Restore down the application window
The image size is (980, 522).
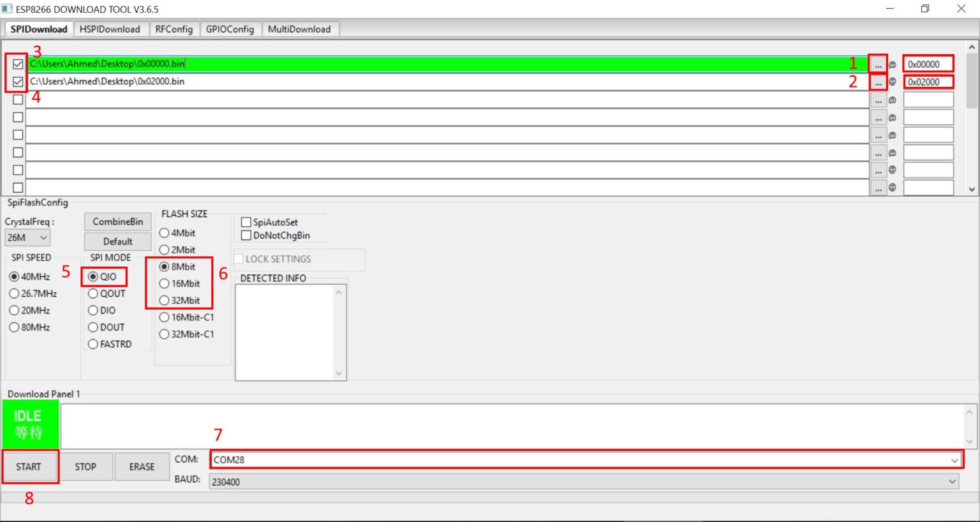tap(924, 9)
